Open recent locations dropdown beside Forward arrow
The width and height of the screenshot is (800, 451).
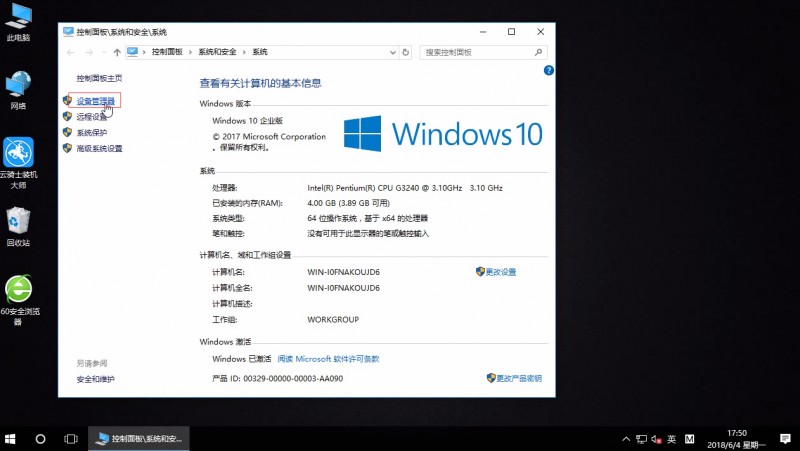pos(104,52)
